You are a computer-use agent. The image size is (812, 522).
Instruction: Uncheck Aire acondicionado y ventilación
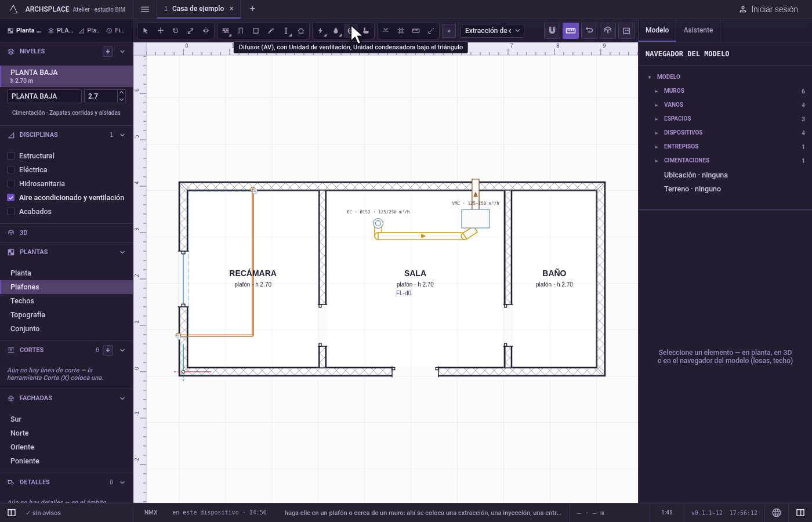[10, 198]
